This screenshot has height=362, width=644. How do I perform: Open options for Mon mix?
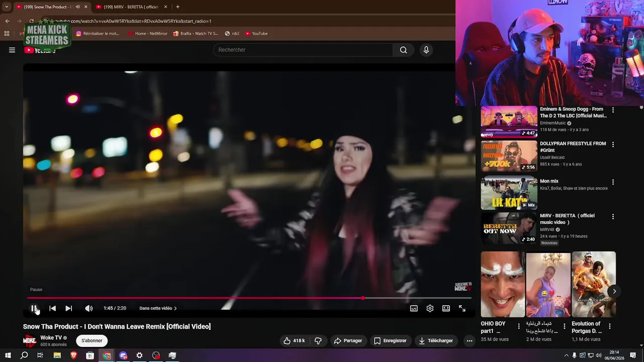613,182
